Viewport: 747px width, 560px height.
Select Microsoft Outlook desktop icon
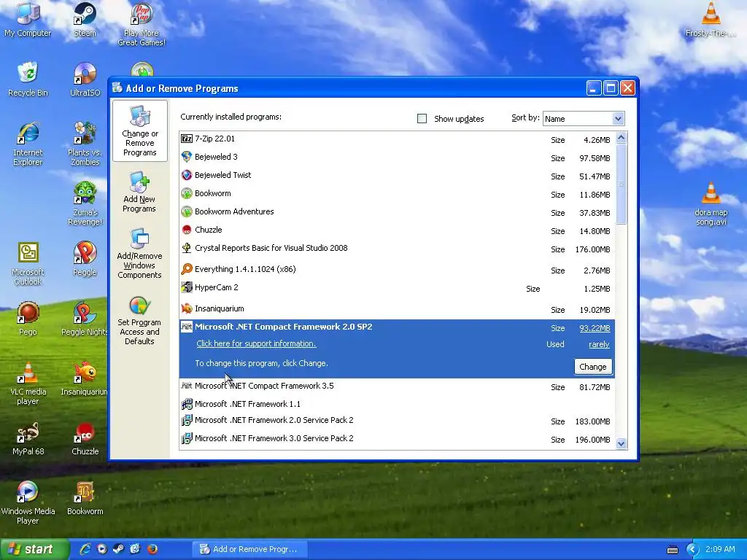click(28, 263)
